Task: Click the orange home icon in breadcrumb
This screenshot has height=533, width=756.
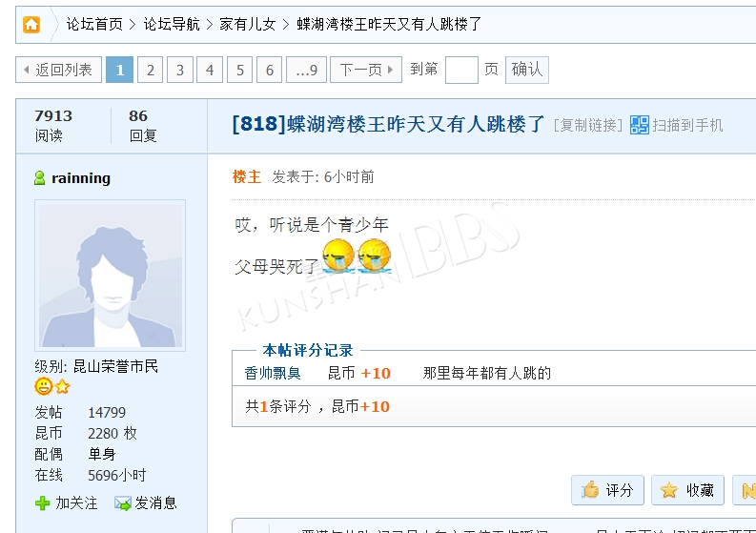Action: click(x=31, y=24)
